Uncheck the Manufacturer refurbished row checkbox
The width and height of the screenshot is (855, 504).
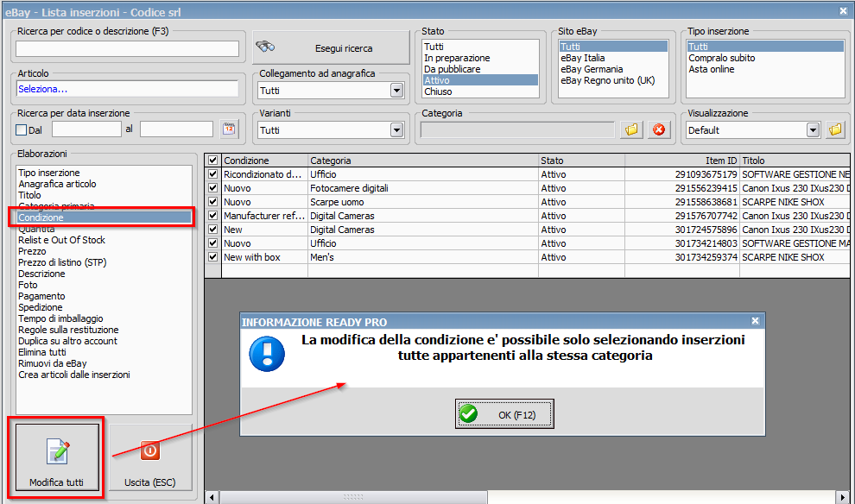coord(212,215)
